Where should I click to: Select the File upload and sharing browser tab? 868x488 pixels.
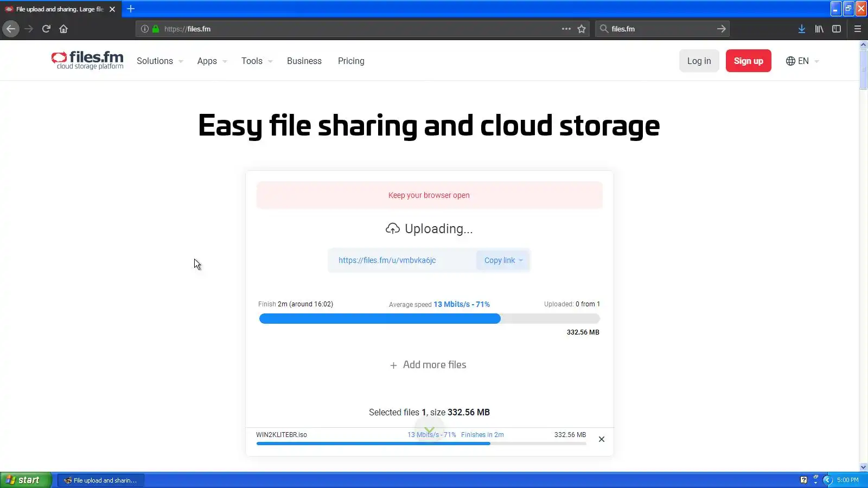point(61,9)
